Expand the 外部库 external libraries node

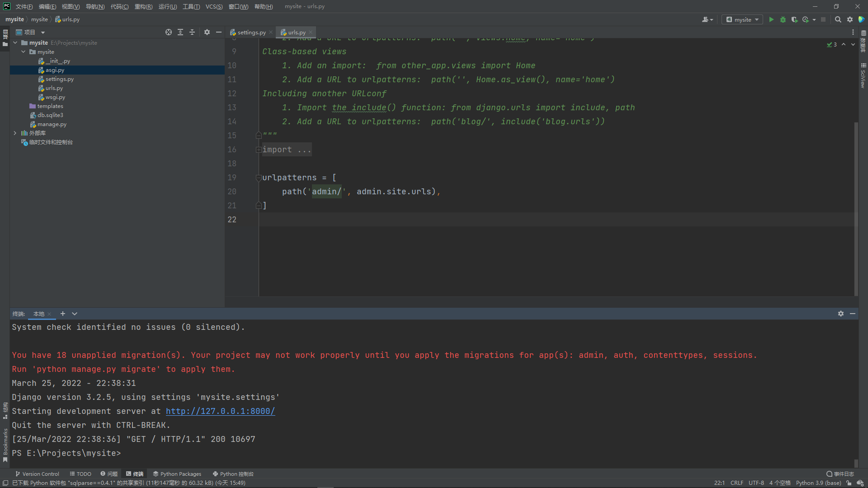click(x=15, y=133)
